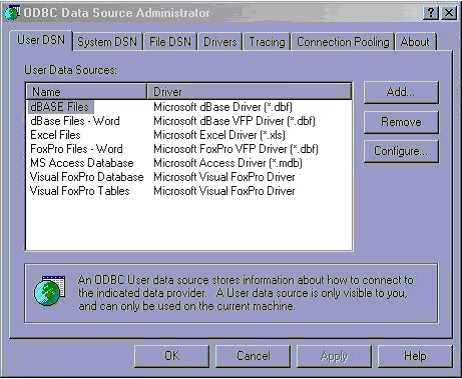Select the FoxPro Files - Word entry
Image resolution: width=462 pixels, height=379 pixels.
pyautogui.click(x=76, y=149)
